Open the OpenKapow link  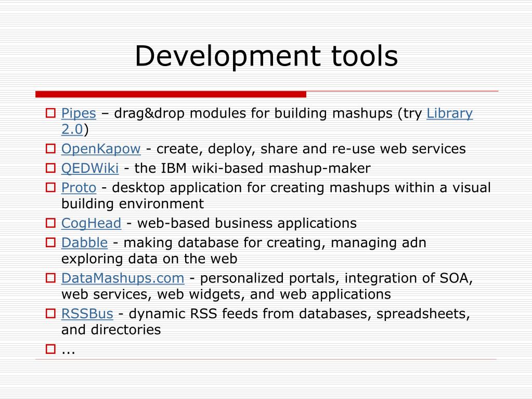point(101,149)
